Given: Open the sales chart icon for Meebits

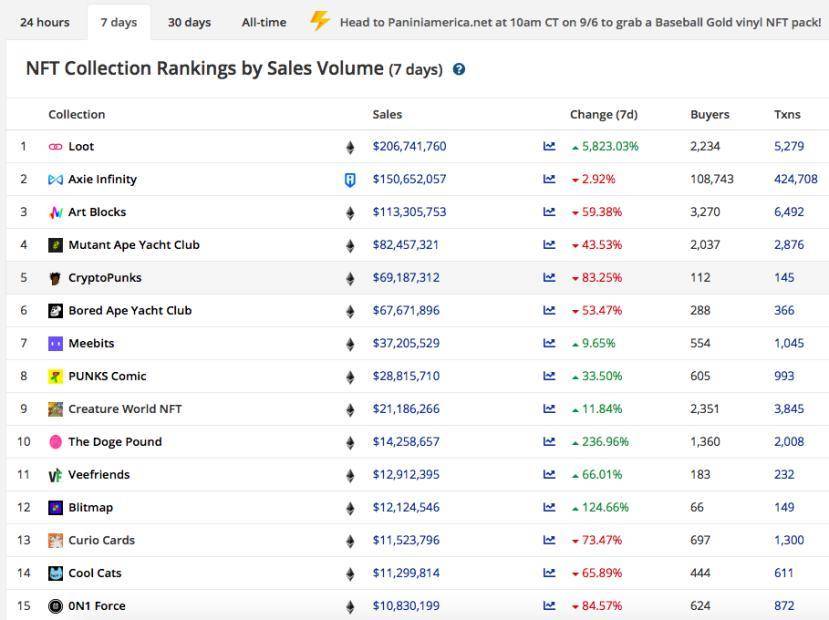Looking at the screenshot, I should click(549, 344).
